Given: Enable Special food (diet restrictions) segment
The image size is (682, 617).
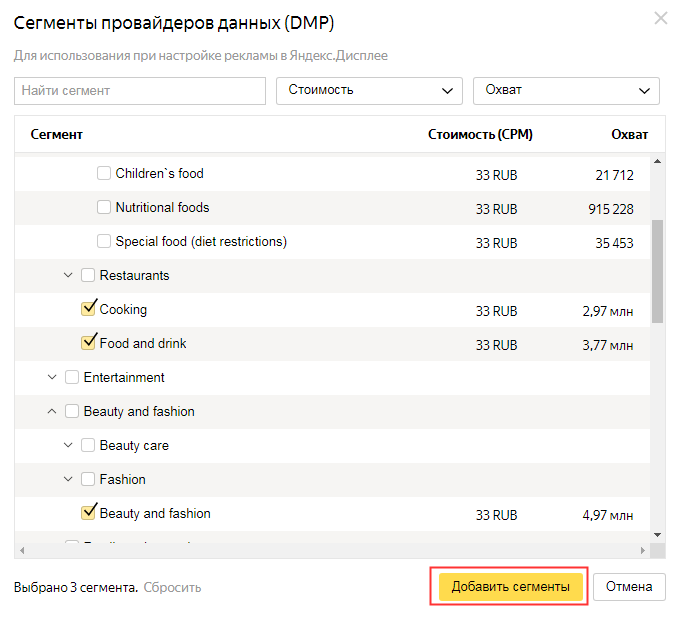Looking at the screenshot, I should pos(104,241).
